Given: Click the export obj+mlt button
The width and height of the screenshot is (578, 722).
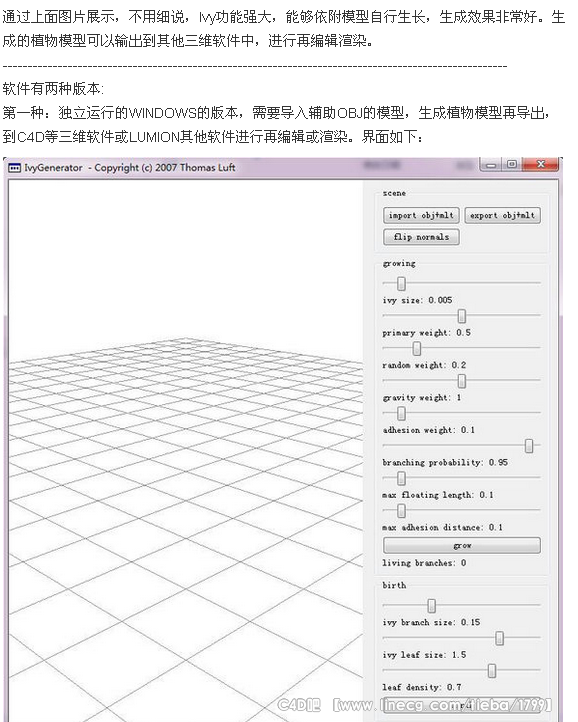Looking at the screenshot, I should [502, 215].
